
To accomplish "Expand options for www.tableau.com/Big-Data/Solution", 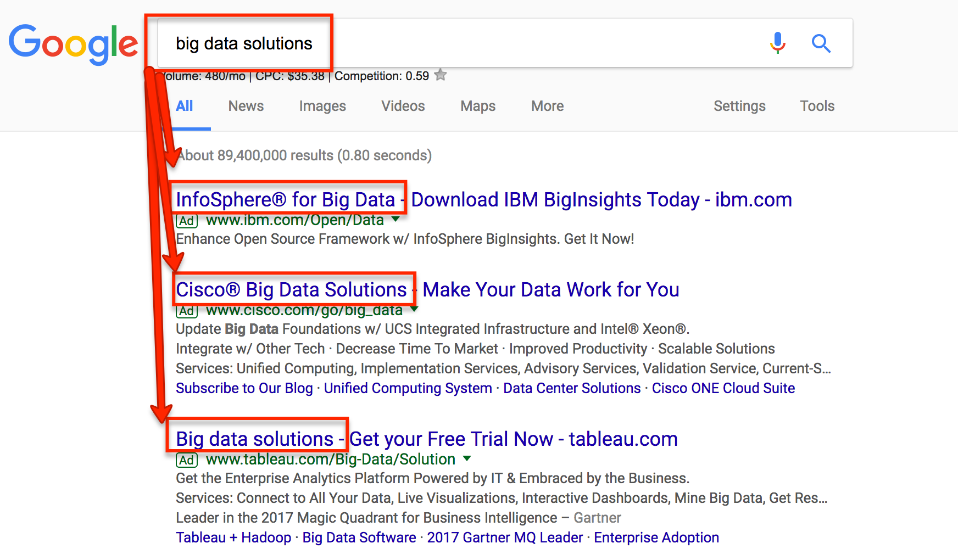I will pos(467,459).
